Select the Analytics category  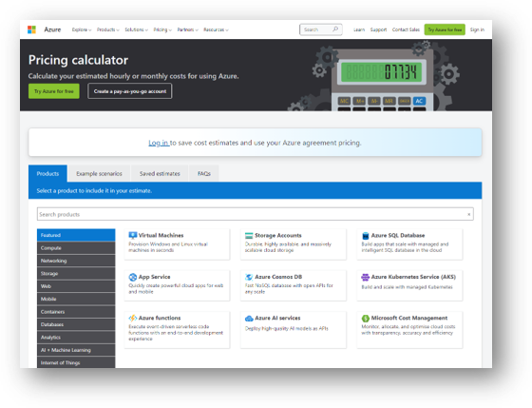[76, 337]
